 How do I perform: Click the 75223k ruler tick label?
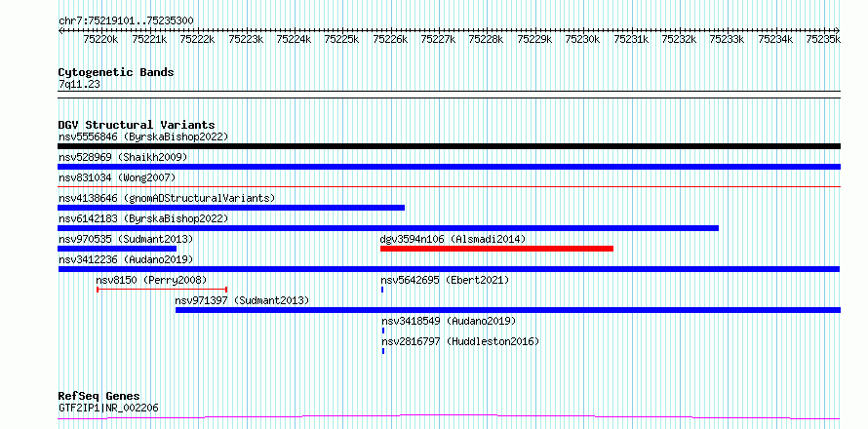click(246, 39)
